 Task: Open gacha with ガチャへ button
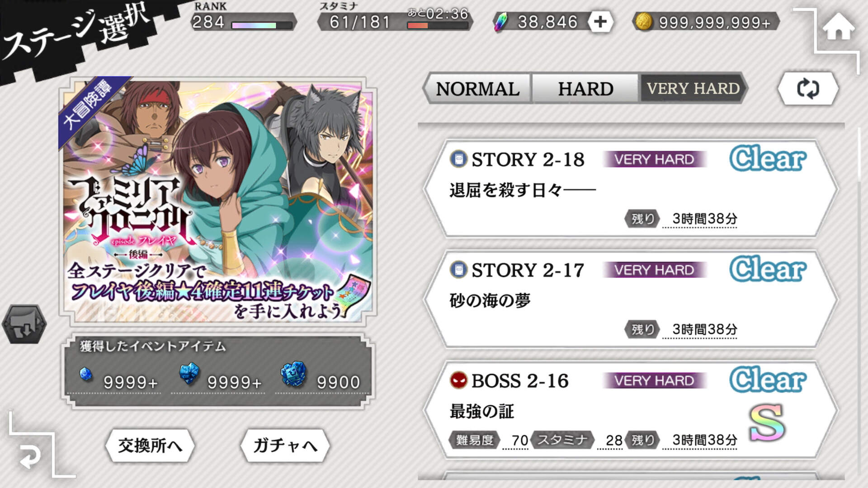coord(285,446)
